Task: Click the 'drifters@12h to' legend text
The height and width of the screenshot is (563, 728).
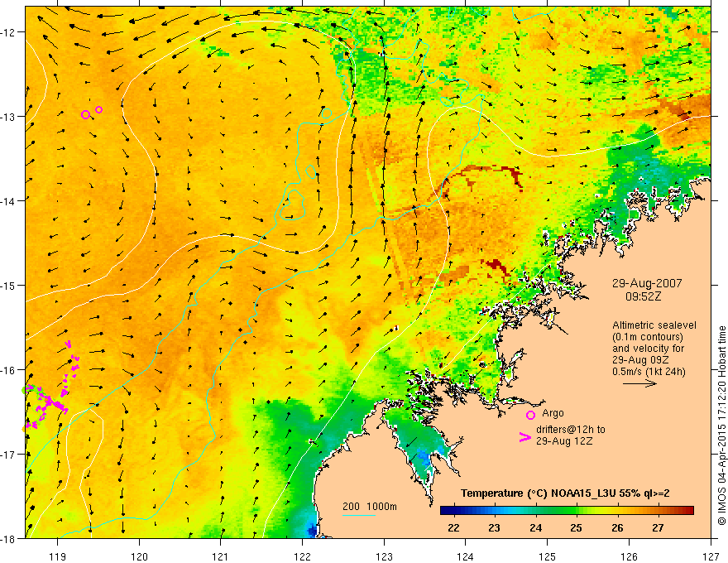Action: 571,429
